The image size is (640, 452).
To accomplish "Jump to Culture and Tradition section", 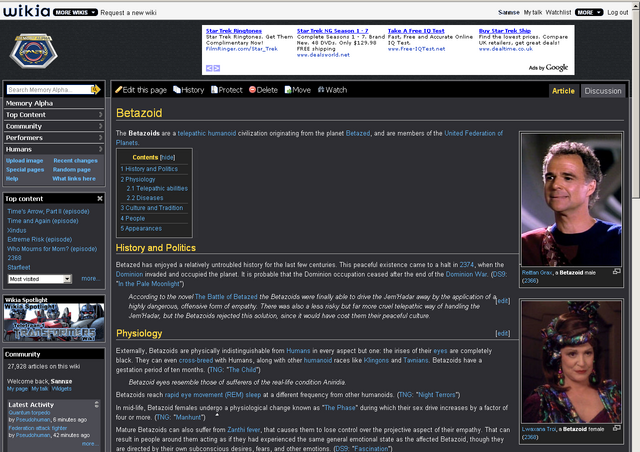I will (152, 207).
